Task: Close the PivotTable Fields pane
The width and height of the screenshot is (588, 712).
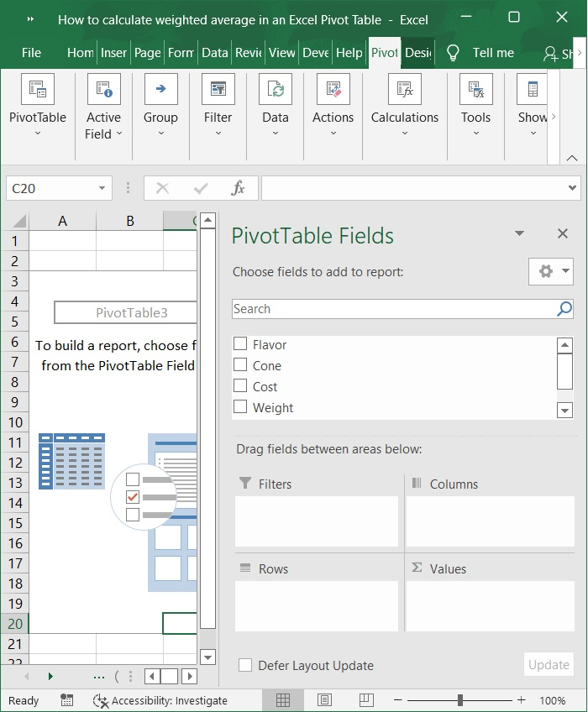Action: 563,233
